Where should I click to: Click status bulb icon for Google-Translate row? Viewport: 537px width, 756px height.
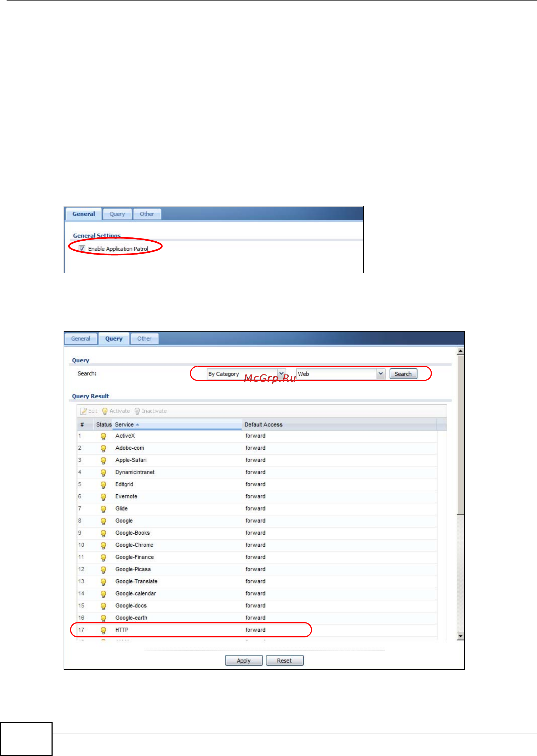point(103,582)
